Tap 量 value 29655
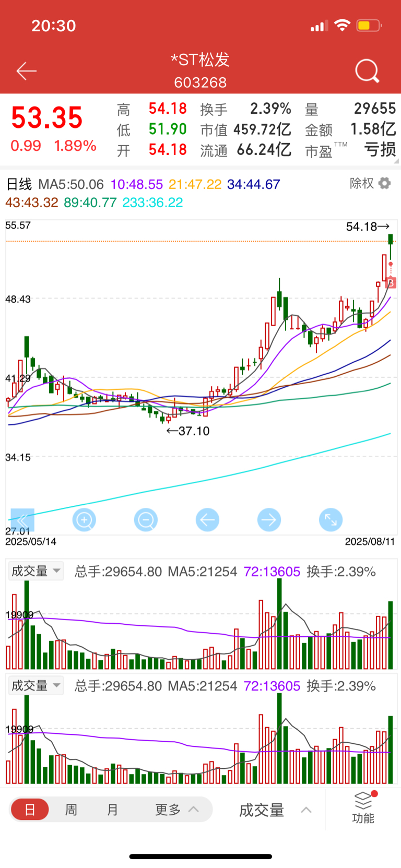401x868 pixels. coord(375,109)
